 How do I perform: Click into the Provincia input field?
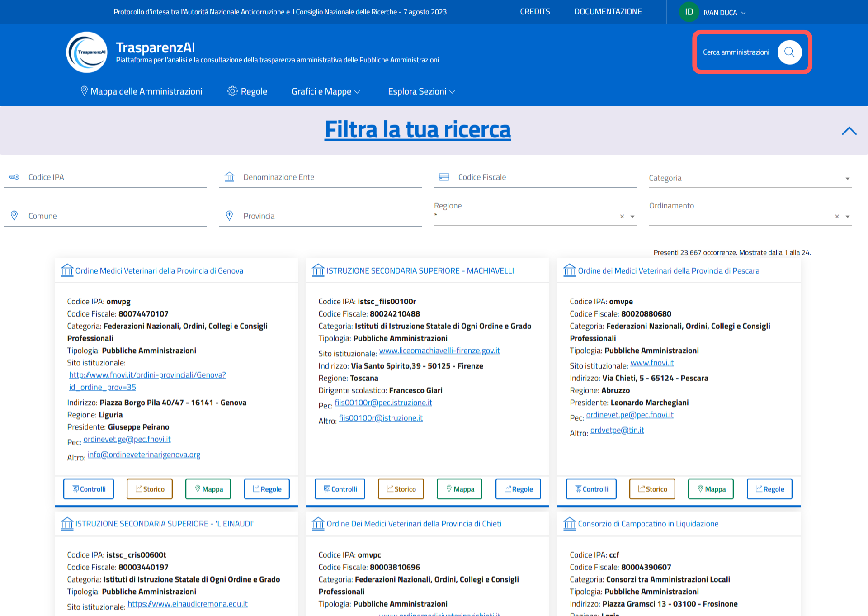pyautogui.click(x=321, y=216)
